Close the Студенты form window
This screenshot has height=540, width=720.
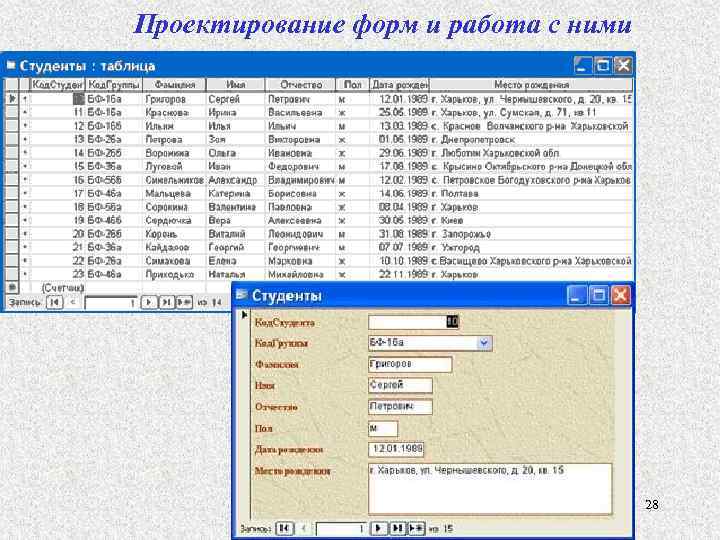coord(620,295)
